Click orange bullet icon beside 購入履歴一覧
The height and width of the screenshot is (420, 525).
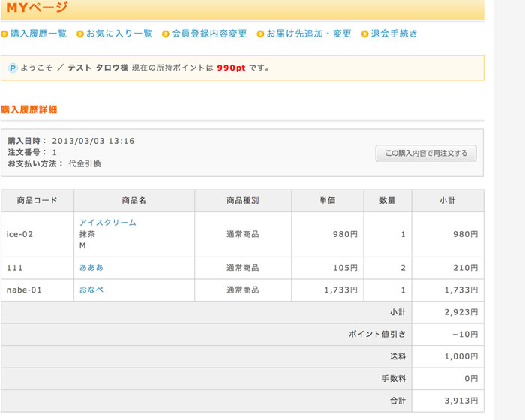click(4, 34)
